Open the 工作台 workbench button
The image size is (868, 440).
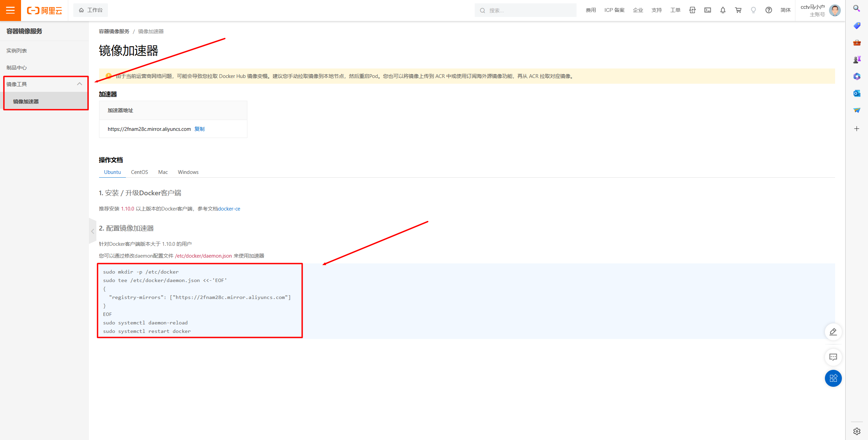pos(91,10)
